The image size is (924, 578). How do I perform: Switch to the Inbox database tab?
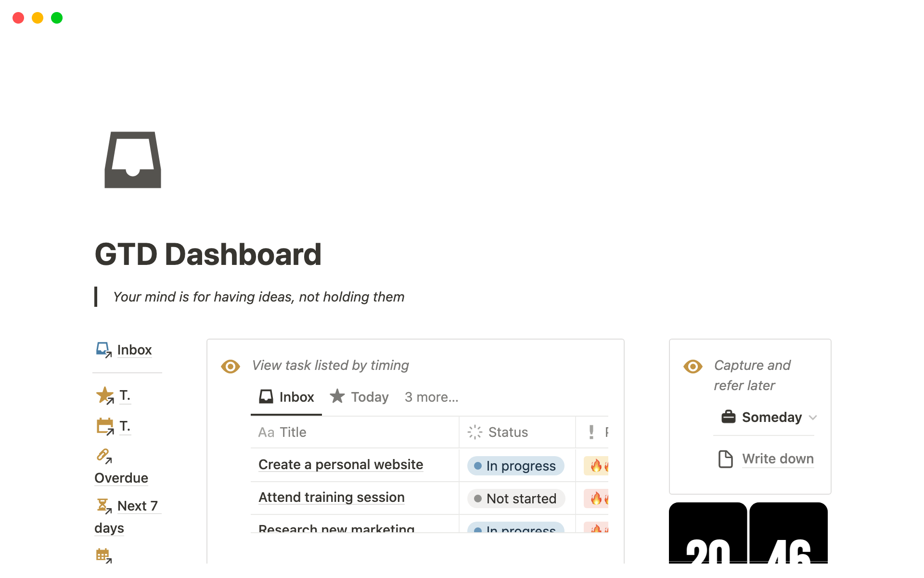287,397
